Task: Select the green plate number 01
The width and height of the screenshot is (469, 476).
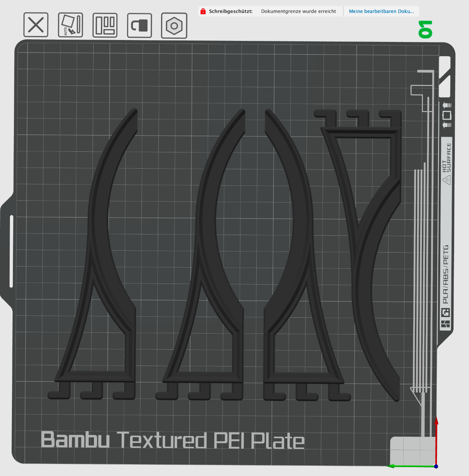Action: tap(425, 29)
